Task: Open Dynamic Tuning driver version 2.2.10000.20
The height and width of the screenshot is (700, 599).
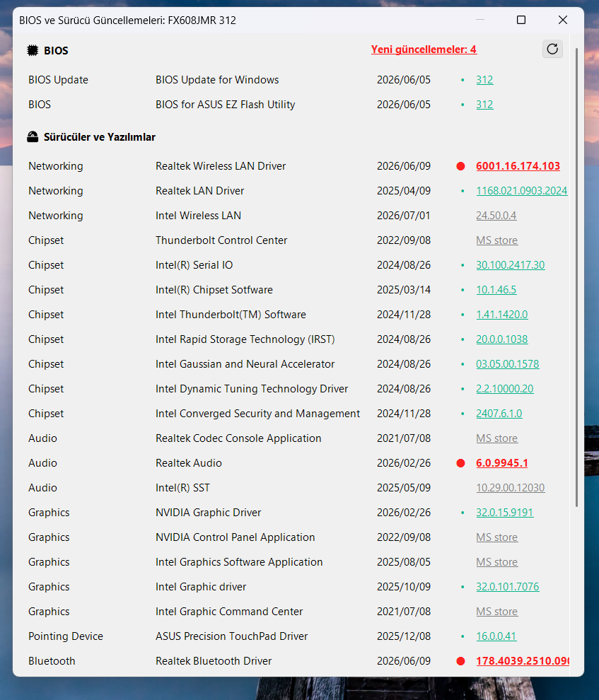Action: click(x=504, y=389)
